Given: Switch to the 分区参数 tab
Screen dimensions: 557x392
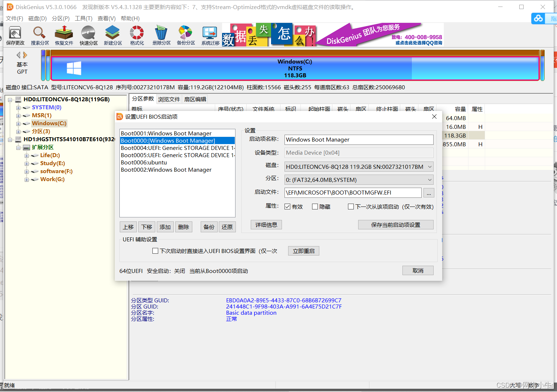Looking at the screenshot, I should (143, 99).
